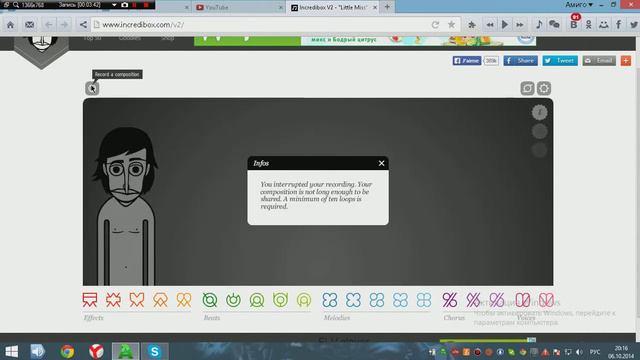Open the Facebook 'f' icon in toolbar

(x=619, y=25)
